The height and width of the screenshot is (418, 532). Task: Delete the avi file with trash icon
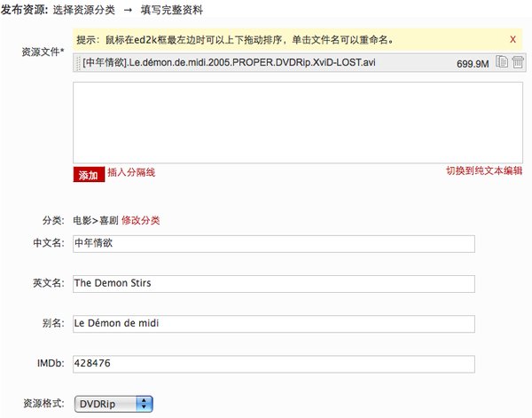point(518,62)
